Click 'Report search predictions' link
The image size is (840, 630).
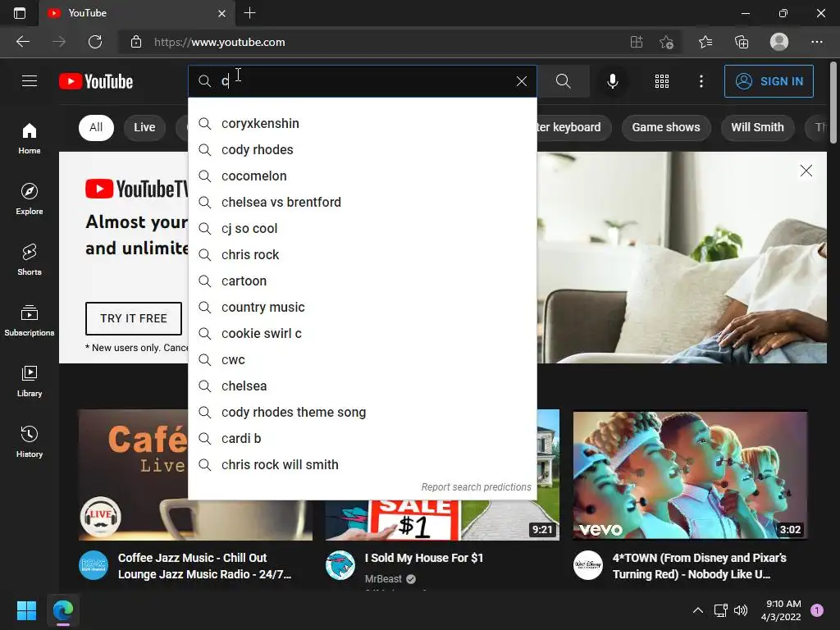point(476,487)
